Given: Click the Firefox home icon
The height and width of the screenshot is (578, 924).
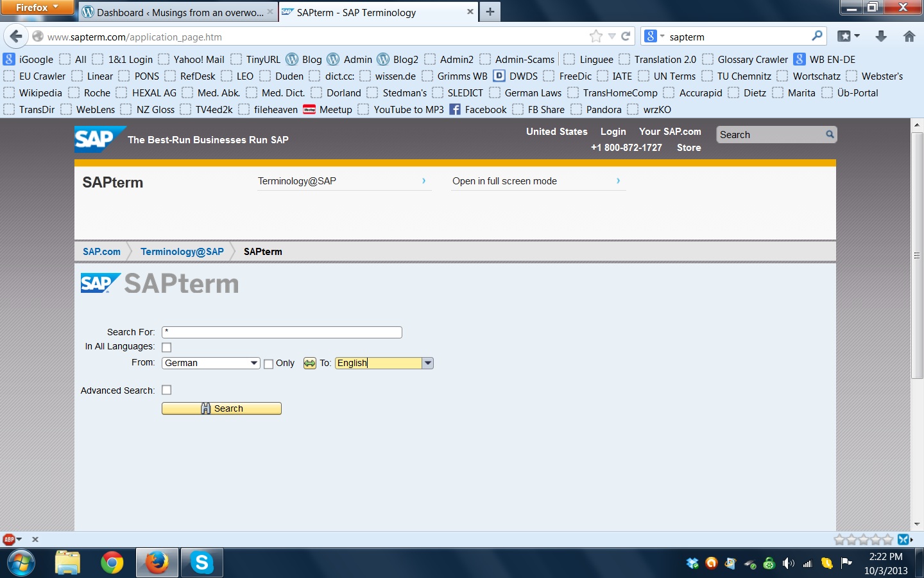Looking at the screenshot, I should (909, 37).
